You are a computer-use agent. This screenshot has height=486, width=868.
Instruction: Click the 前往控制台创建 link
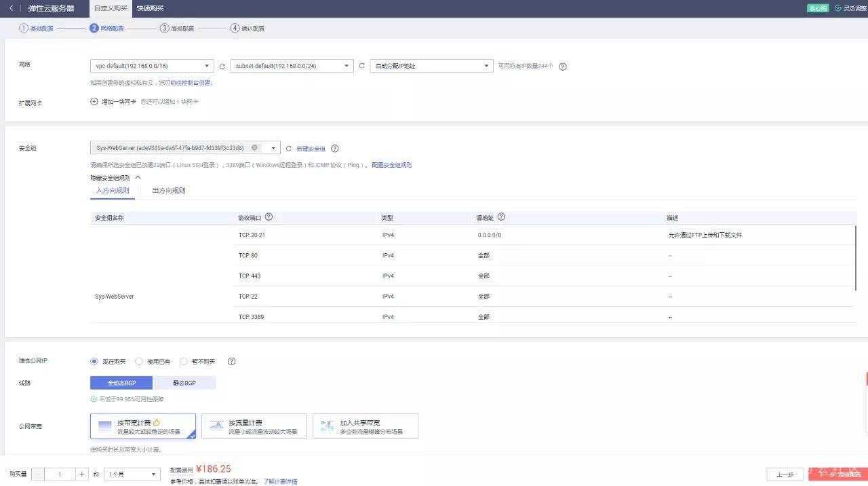tap(192, 83)
